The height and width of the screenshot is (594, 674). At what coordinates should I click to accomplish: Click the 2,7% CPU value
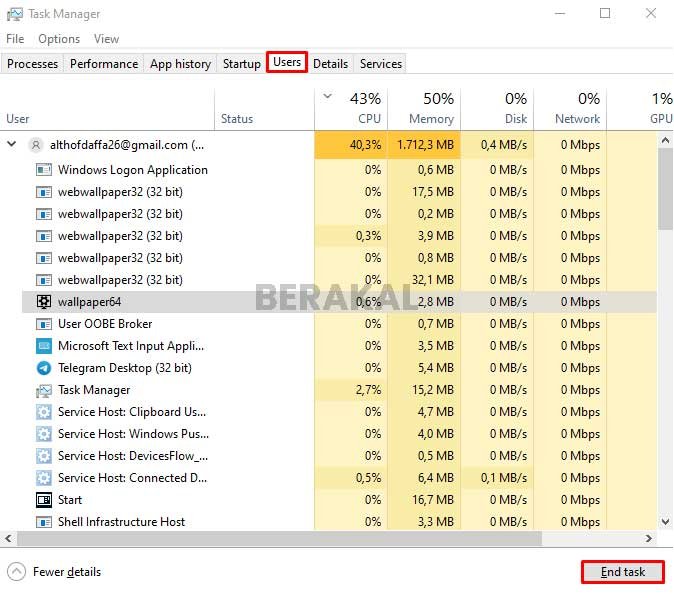point(368,390)
